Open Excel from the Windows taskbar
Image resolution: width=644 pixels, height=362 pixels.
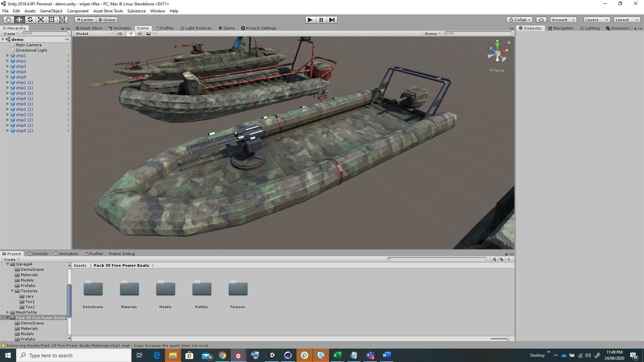point(337,355)
